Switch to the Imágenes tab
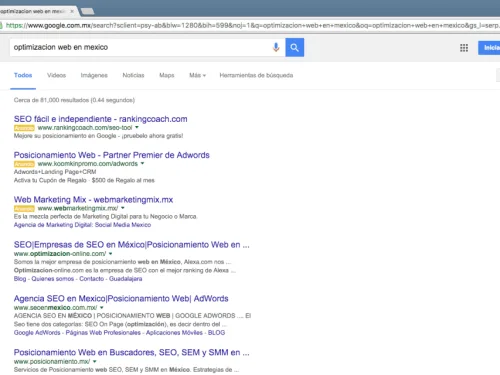Image resolution: width=500 pixels, height=375 pixels. pyautogui.click(x=94, y=75)
